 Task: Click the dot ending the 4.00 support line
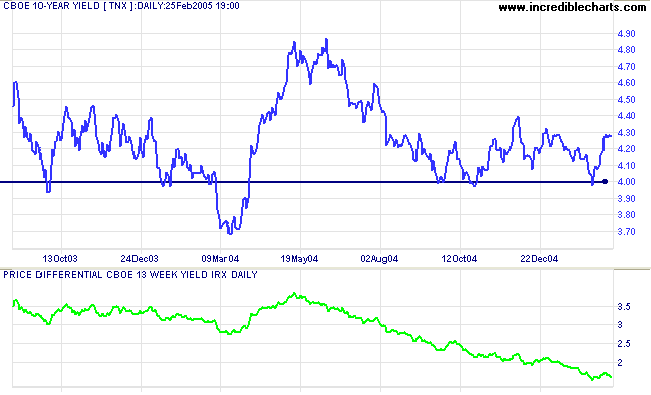click(605, 182)
